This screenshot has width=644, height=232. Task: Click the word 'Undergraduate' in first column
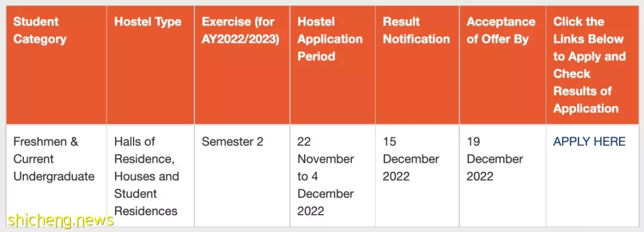[54, 177]
